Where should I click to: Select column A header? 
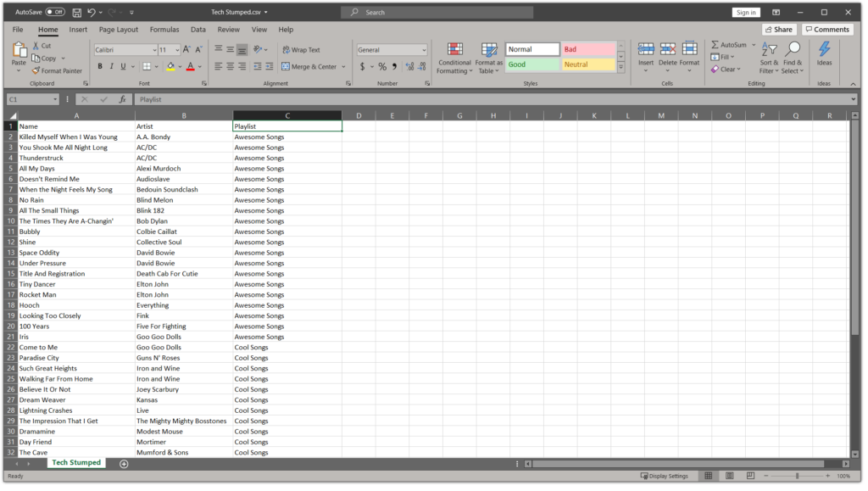point(76,115)
